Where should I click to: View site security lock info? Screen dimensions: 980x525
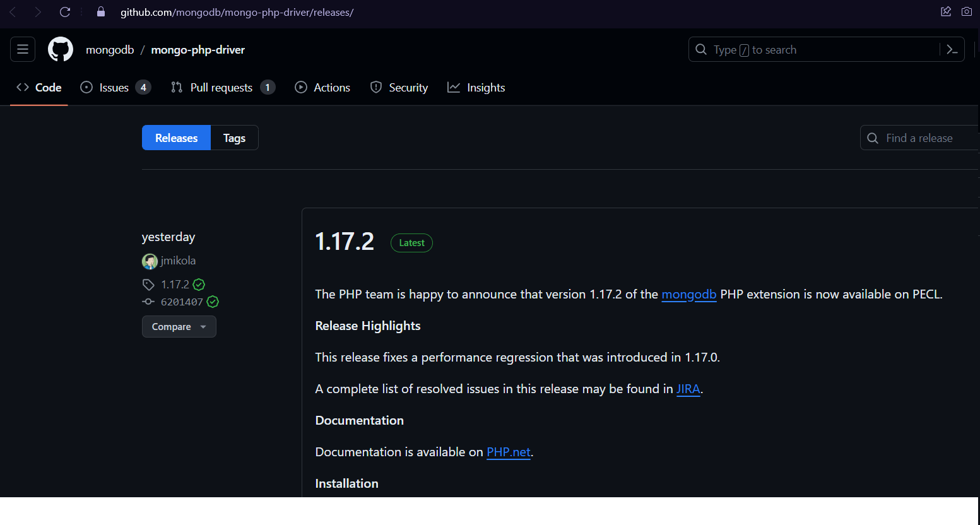coord(100,12)
